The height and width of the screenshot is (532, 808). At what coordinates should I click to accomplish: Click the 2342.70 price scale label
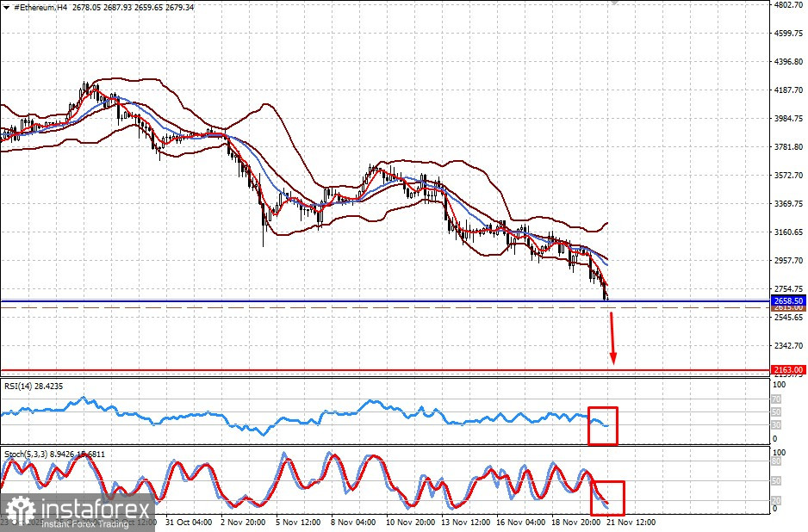(x=788, y=345)
